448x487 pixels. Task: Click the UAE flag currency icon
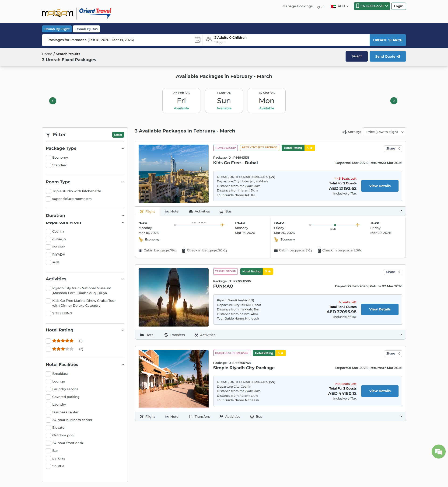tap(333, 6)
